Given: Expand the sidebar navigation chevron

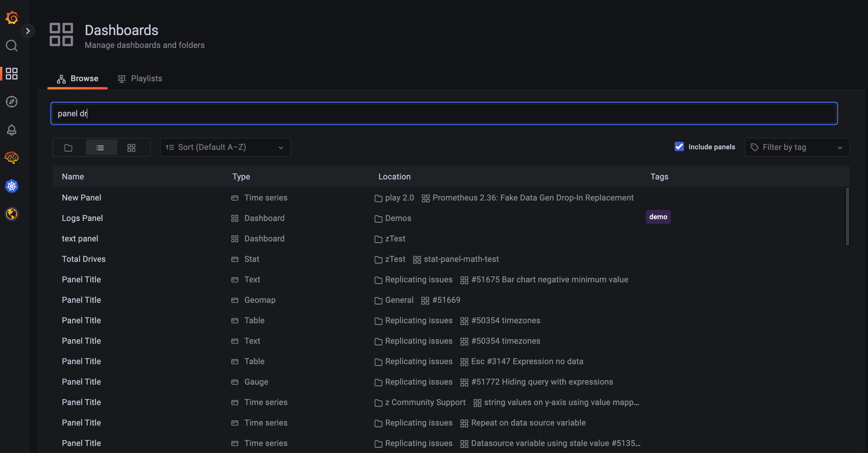Looking at the screenshot, I should tap(28, 31).
